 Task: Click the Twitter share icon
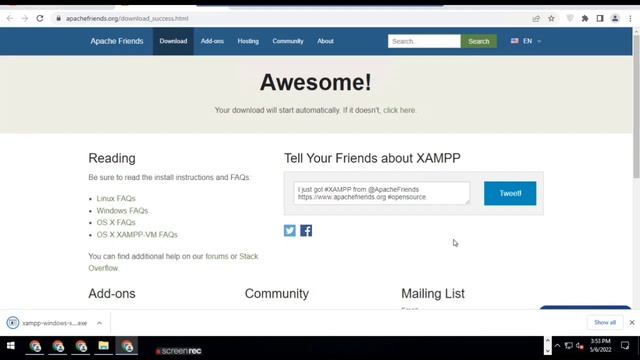point(290,231)
